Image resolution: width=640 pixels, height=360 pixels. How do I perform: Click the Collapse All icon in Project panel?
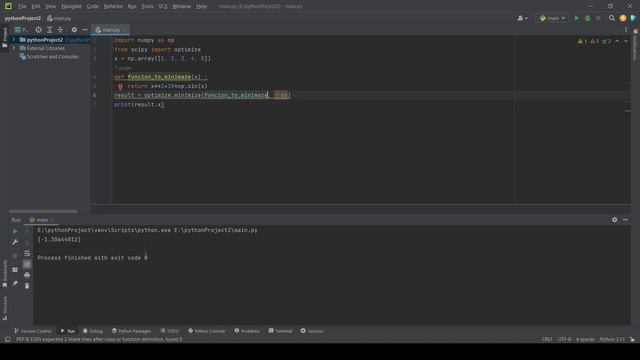pyautogui.click(x=60, y=30)
